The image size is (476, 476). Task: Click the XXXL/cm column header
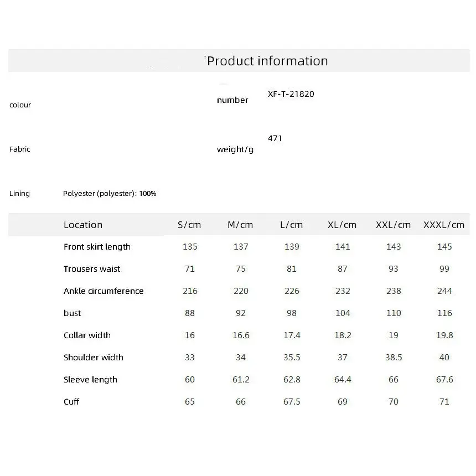[x=444, y=225]
